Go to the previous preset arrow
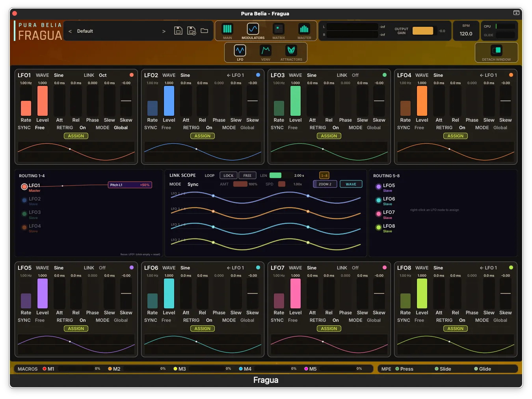The image size is (532, 399). click(70, 31)
